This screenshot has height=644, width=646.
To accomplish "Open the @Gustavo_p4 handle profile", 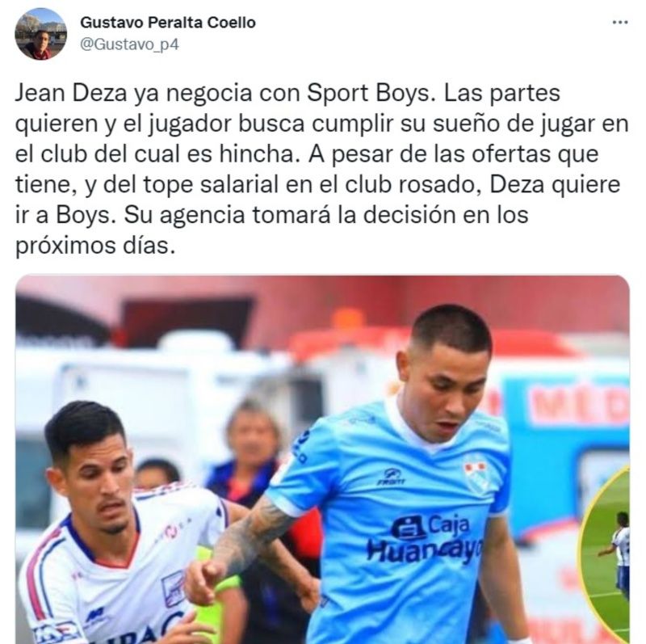I will (x=129, y=44).
